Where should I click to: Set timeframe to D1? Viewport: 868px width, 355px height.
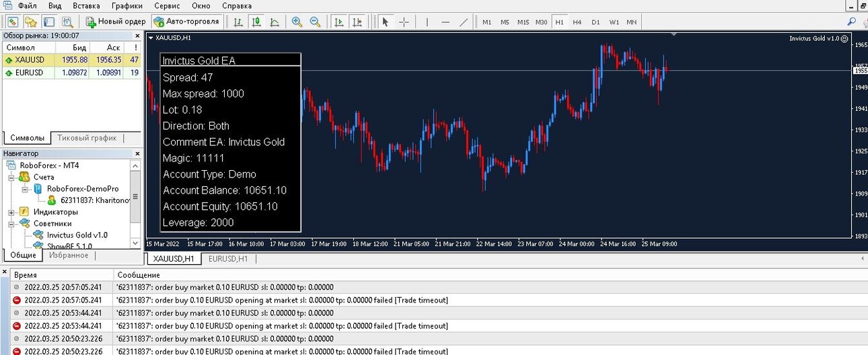[595, 22]
